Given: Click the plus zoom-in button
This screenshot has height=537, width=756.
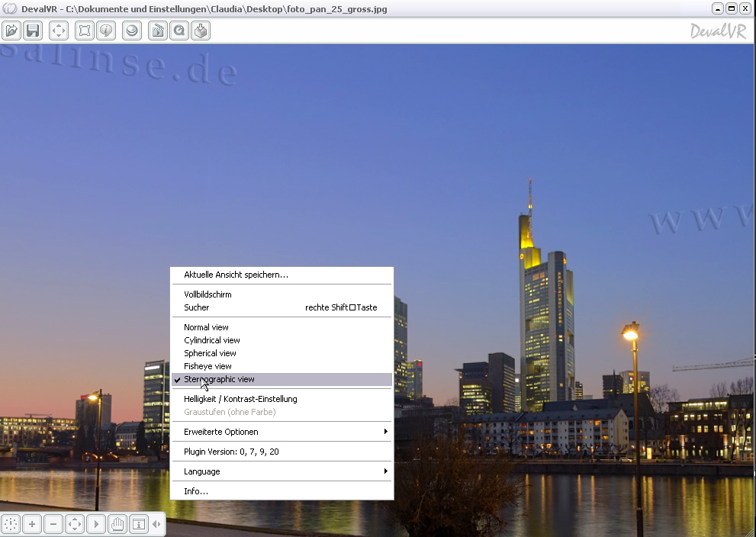Looking at the screenshot, I should point(32,524).
